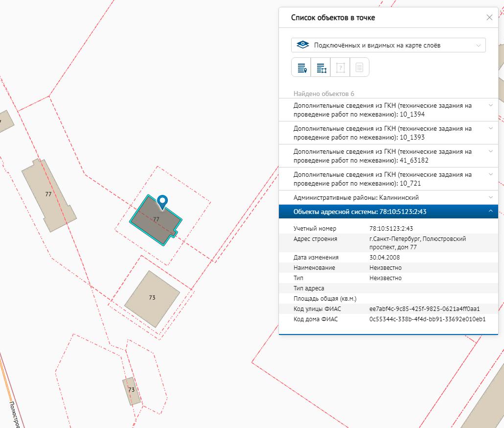
Task: Click the Площадь общая (кв.м.) label
Action: point(324,299)
